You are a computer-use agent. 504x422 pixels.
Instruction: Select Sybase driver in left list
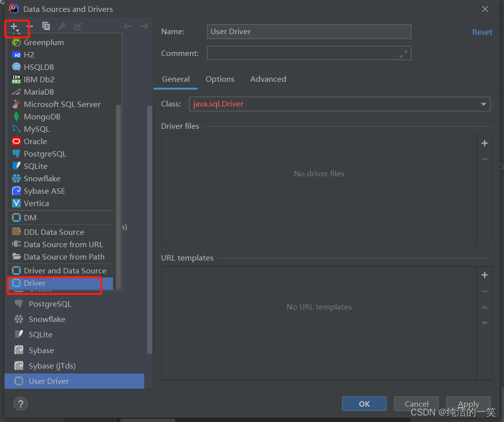74,350
